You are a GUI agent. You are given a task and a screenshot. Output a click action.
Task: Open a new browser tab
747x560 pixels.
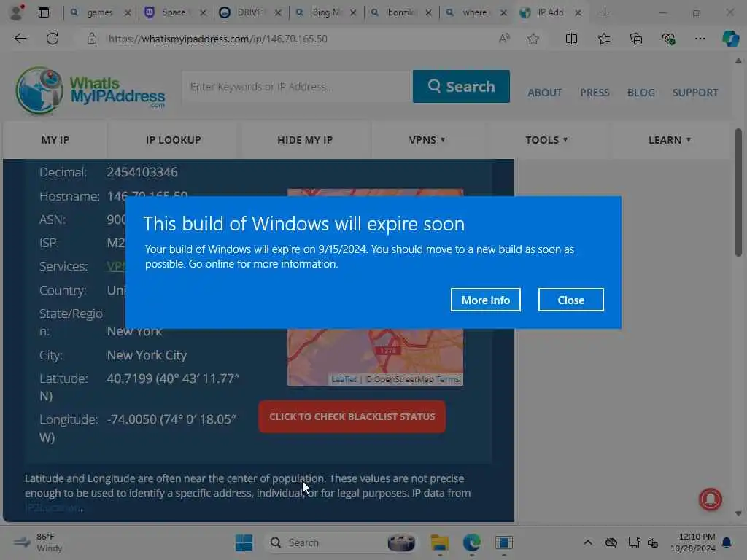(605, 12)
